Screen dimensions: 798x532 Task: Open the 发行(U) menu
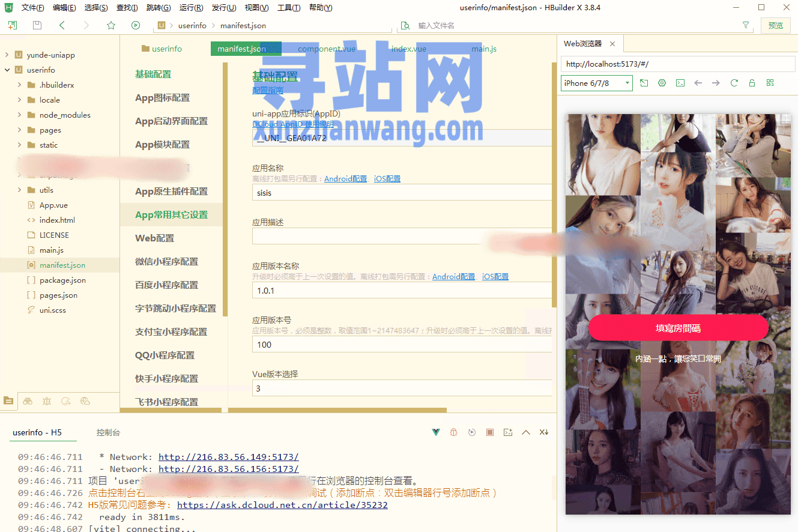pos(223,8)
